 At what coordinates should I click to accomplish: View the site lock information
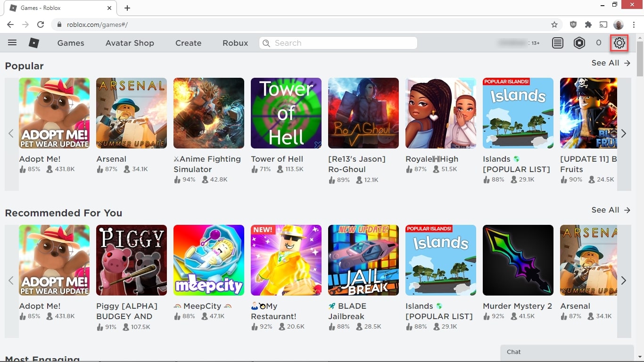tap(59, 25)
